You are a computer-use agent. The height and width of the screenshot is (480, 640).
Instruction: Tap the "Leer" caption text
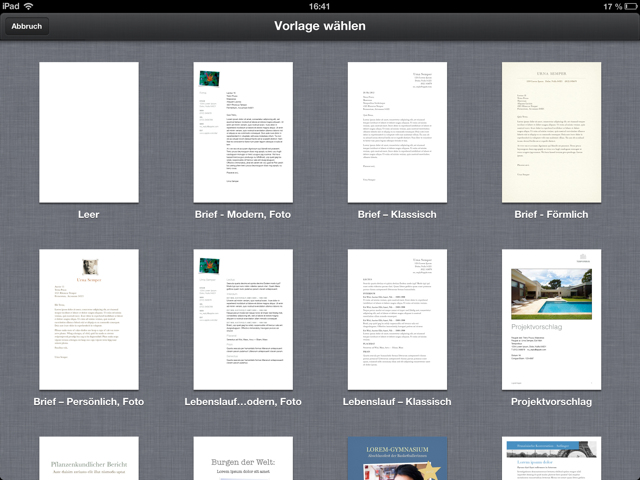pos(88,215)
